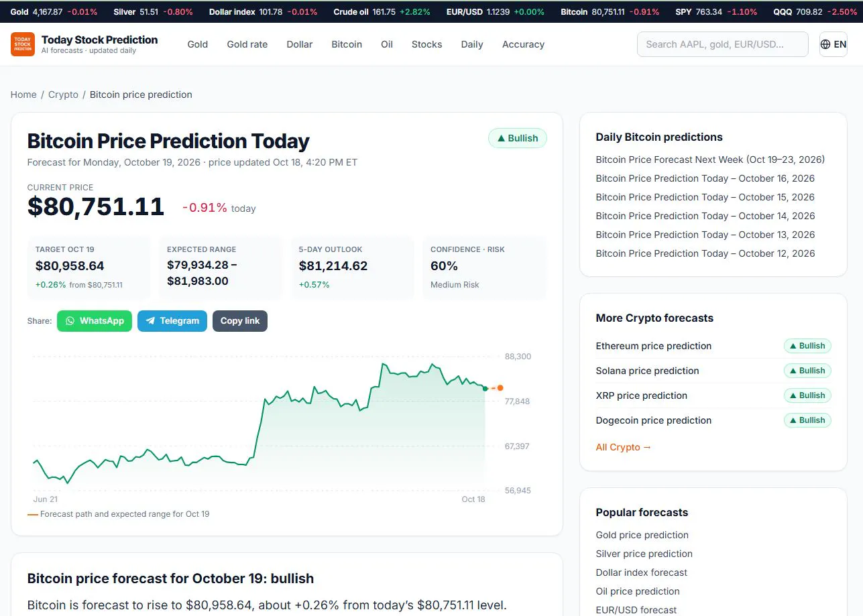Click the orange forecast point on the chart
863x616 pixels.
point(500,388)
